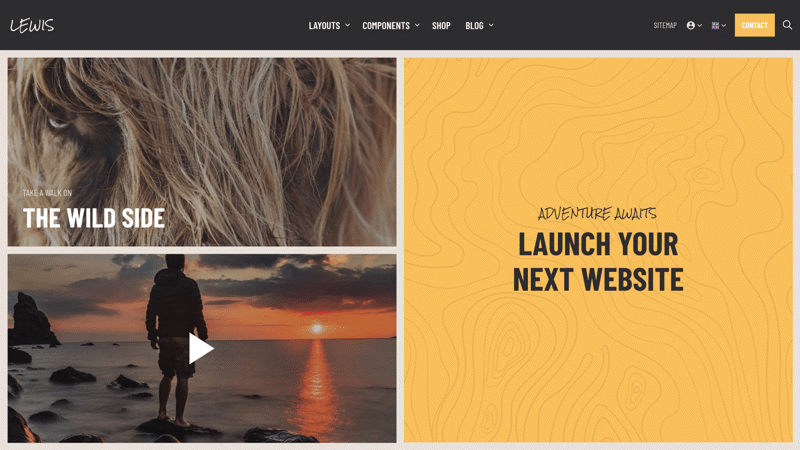Select the Components menu item

(386, 26)
